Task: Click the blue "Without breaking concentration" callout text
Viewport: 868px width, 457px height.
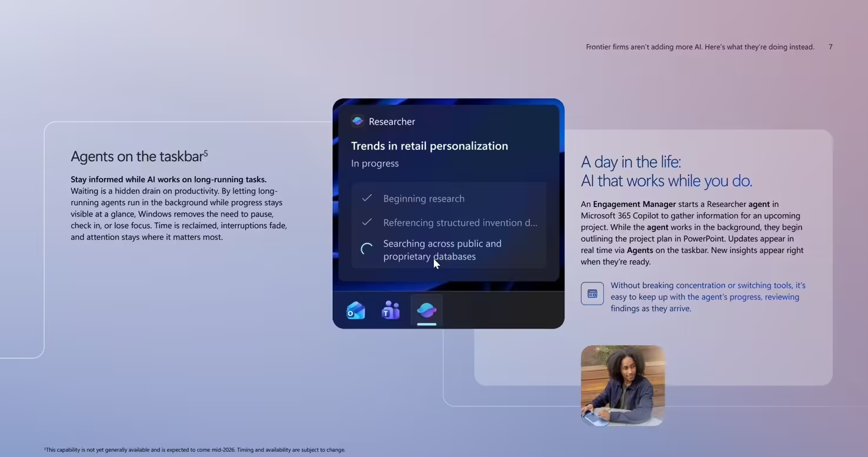Action: (x=708, y=297)
